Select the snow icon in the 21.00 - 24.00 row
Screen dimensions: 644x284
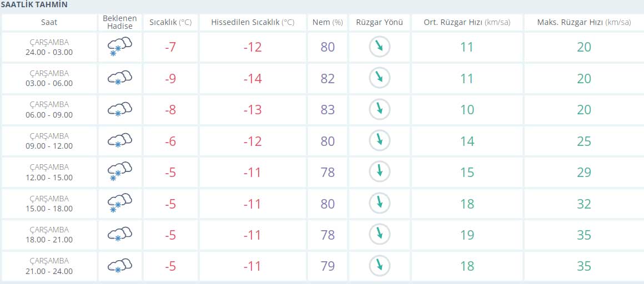pos(119,266)
